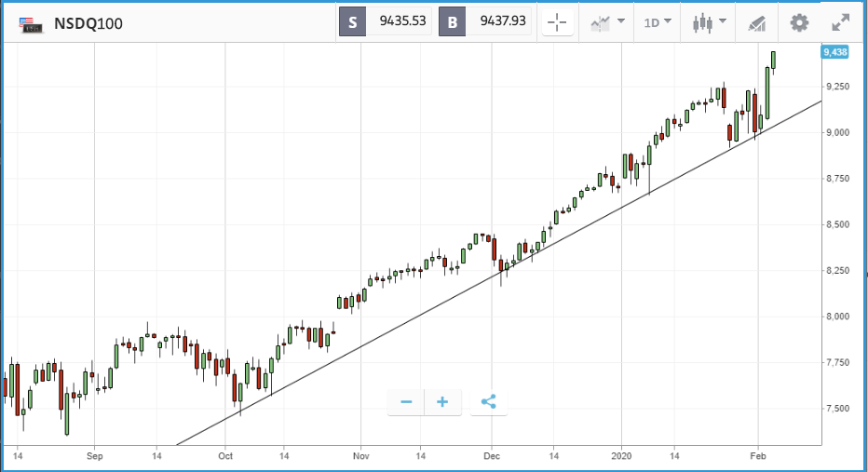Open the indicators/studies dropdown

coord(606,23)
